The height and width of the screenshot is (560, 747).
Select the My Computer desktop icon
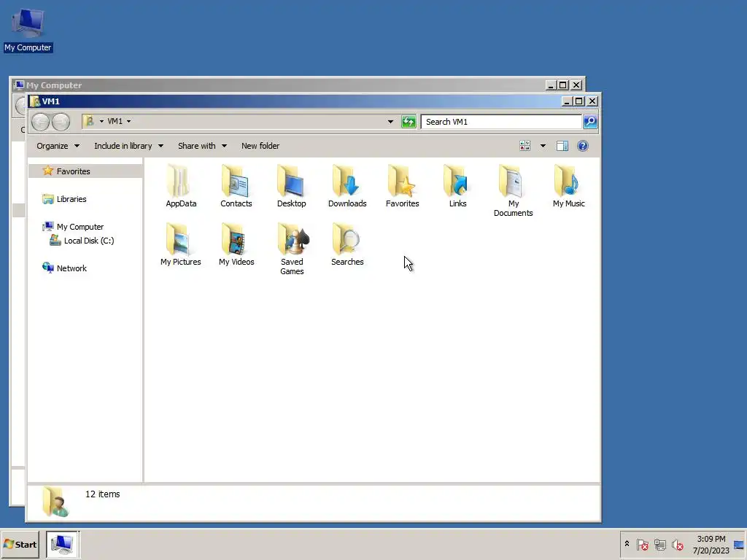tap(28, 30)
